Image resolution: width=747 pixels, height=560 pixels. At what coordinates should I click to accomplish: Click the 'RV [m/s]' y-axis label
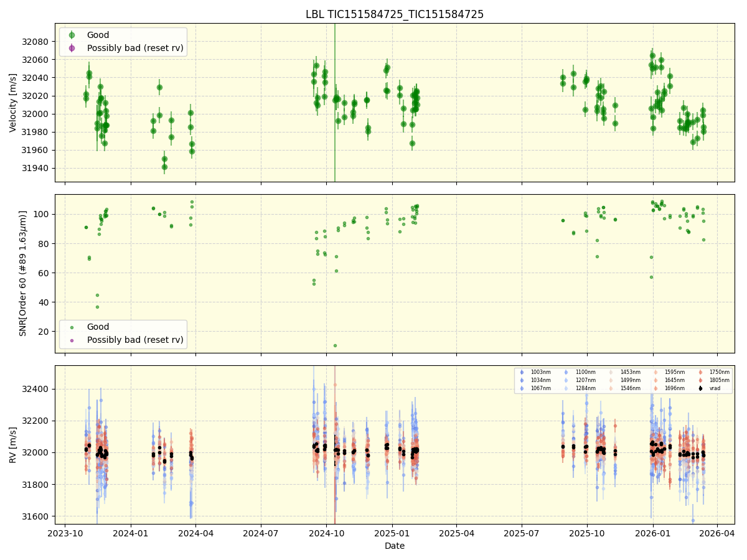click(x=13, y=444)
